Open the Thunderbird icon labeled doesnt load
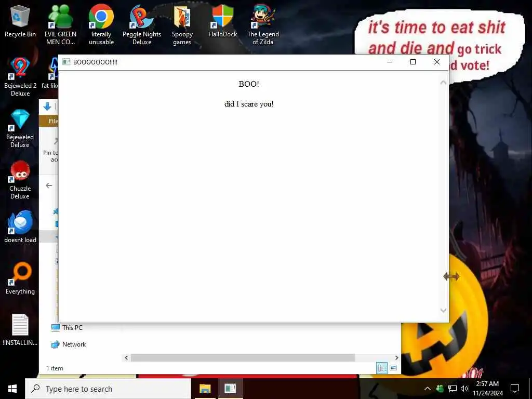This screenshot has height=399, width=532. coord(20,227)
